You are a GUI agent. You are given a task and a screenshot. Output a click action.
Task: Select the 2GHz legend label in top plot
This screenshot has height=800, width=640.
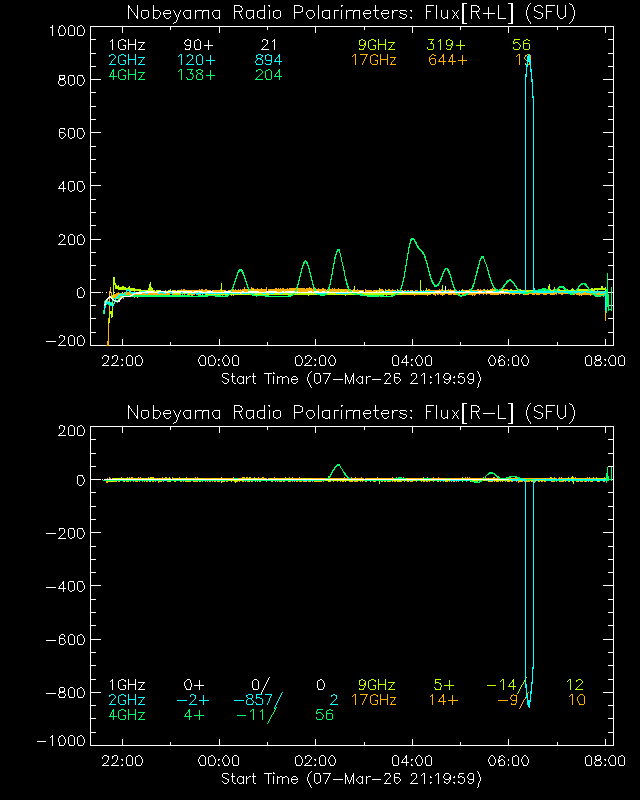127,60
